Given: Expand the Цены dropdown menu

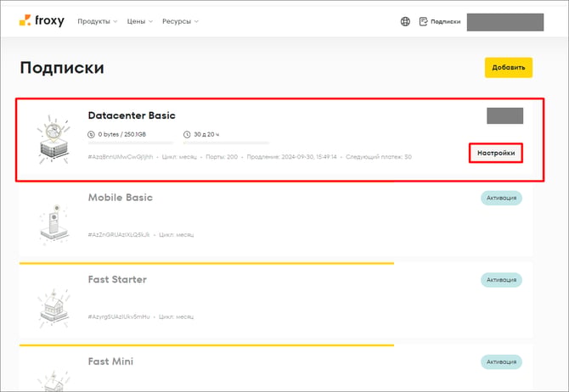Looking at the screenshot, I should 140,21.
